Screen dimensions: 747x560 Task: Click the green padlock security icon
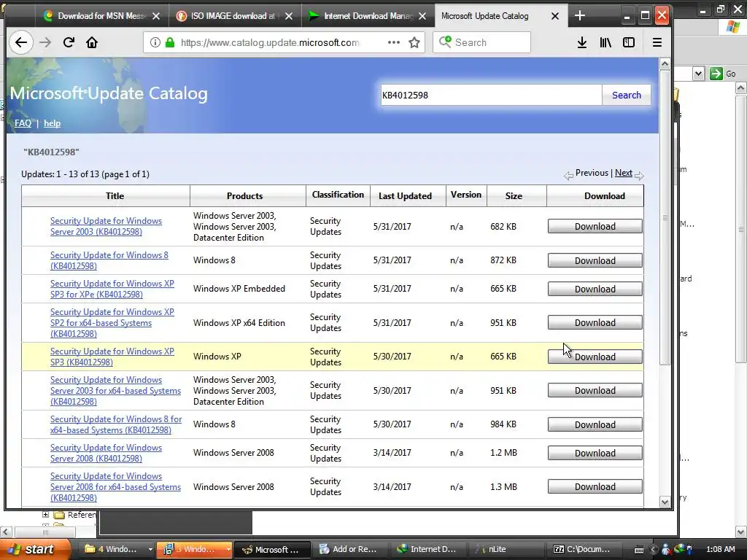170,42
